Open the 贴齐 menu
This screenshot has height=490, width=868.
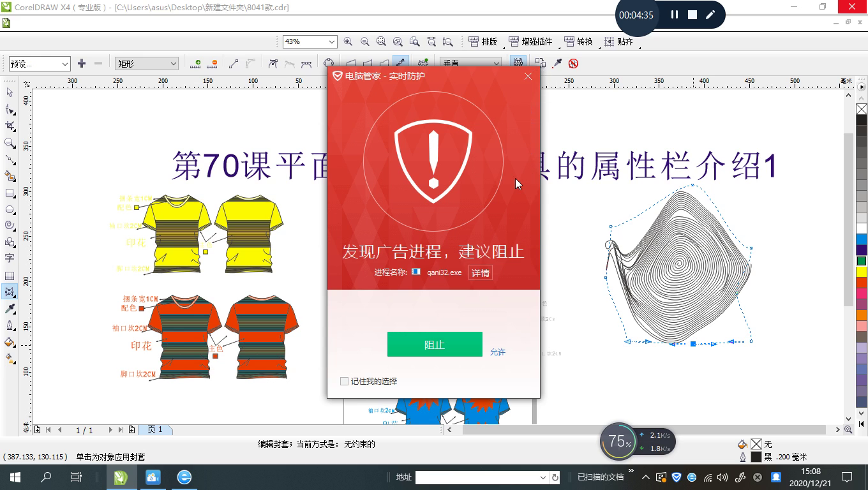[619, 41]
